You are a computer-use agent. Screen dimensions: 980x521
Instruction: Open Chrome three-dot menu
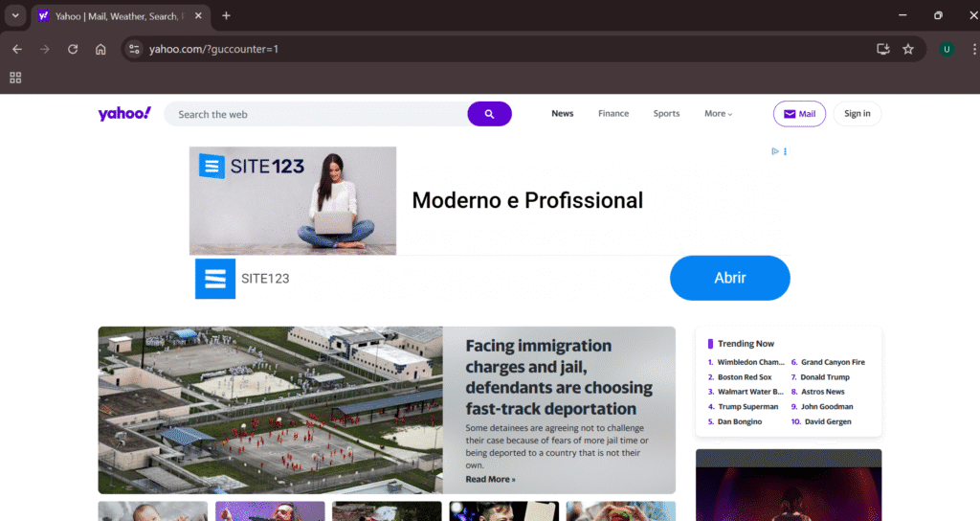point(973,49)
